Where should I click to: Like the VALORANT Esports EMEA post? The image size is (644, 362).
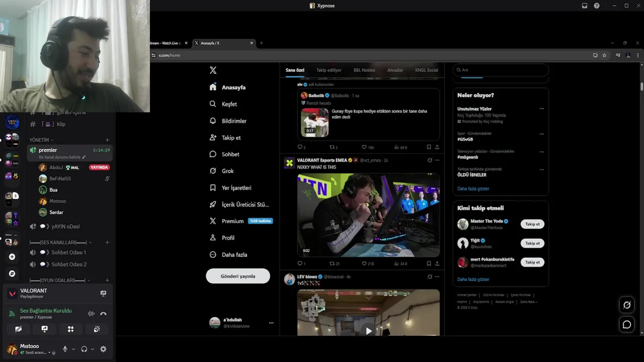click(x=364, y=263)
